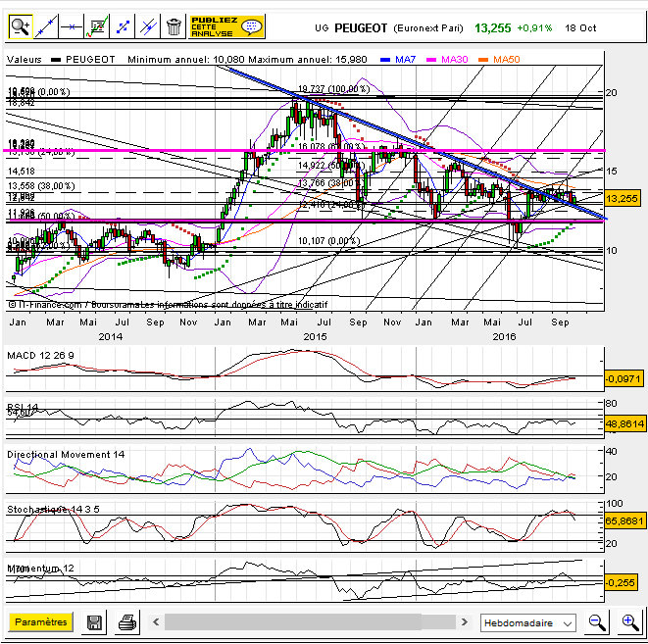Click the 14,518 price level label
Image resolution: width=648 pixels, height=644 pixels.
22,171
